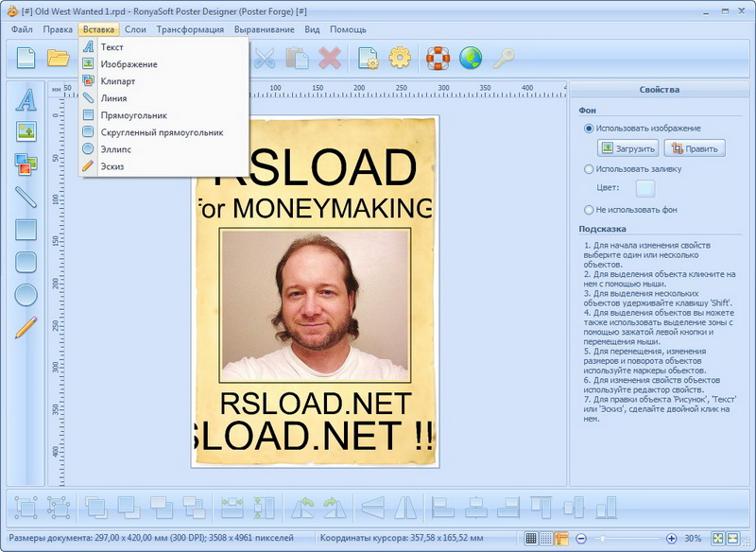This screenshot has height=552, width=756.
Task: Click the 30% zoom value
Action: (x=693, y=538)
